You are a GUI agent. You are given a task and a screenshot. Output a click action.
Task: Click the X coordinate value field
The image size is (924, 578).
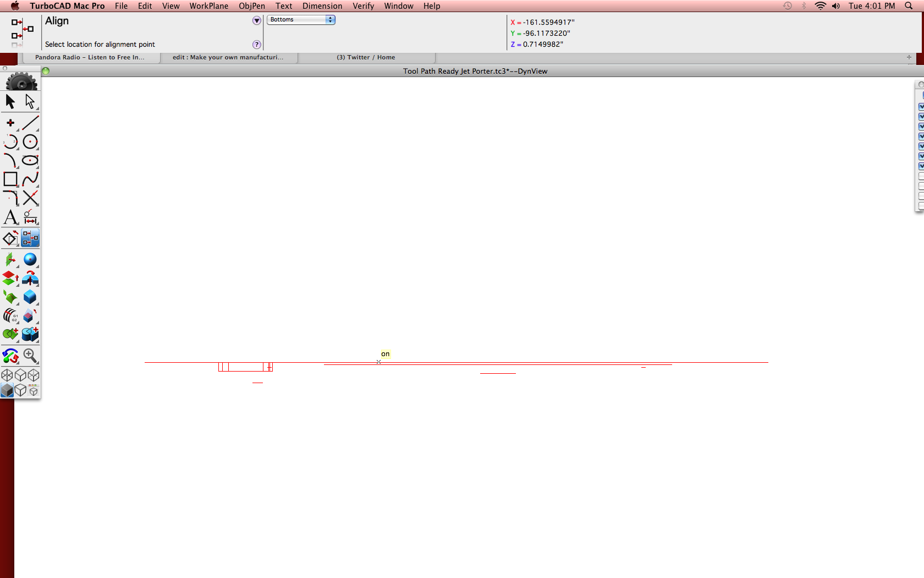(549, 22)
